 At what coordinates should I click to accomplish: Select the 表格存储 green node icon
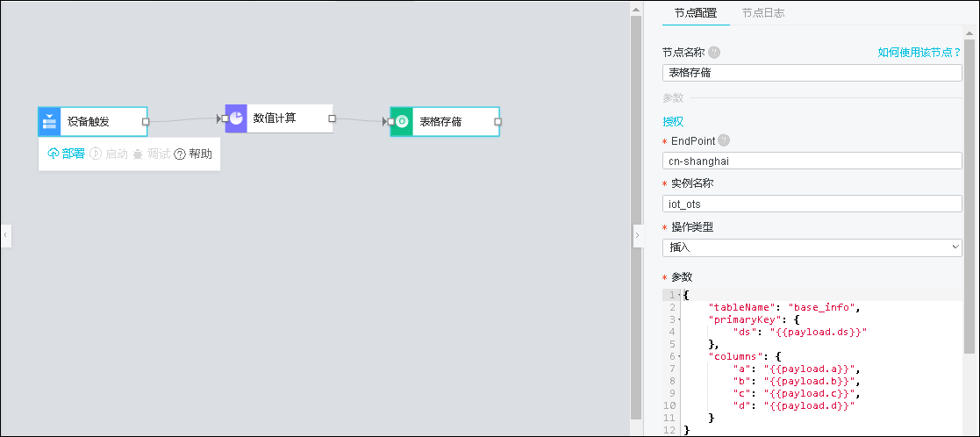coord(402,121)
